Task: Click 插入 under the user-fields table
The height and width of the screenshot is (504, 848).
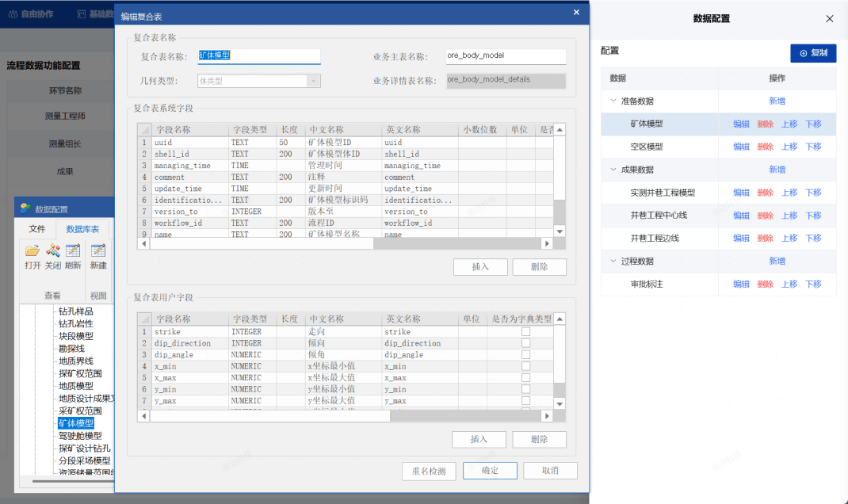Action: pos(479,439)
